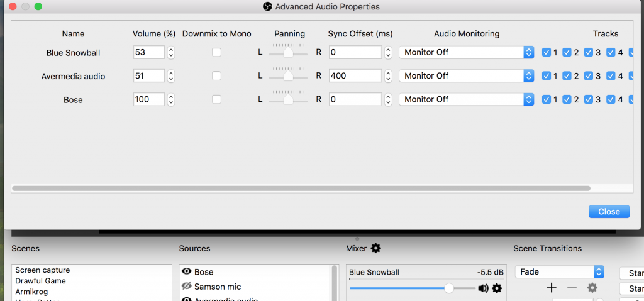This screenshot has height=301, width=644.
Task: Click Avermedia audio volume field showing 51
Action: (148, 75)
